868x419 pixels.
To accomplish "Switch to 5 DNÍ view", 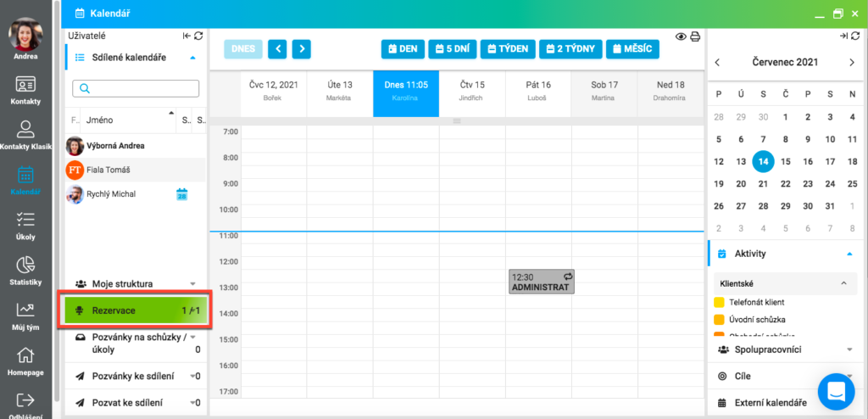I will pos(453,49).
